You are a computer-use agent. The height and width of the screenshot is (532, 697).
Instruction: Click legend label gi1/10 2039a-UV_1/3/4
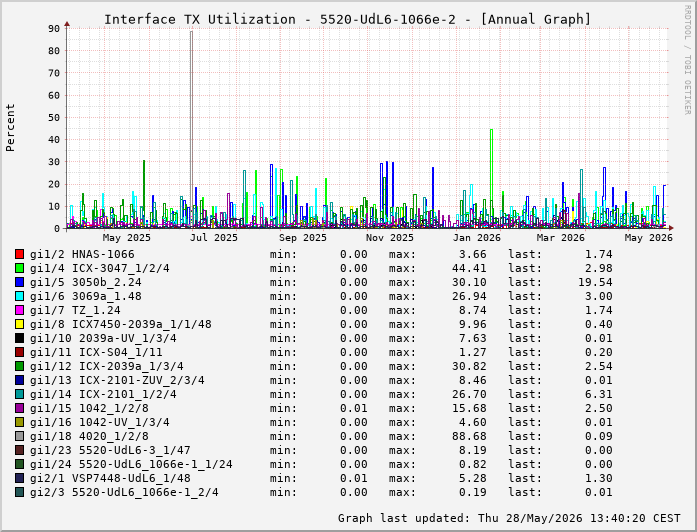[x=103, y=338]
